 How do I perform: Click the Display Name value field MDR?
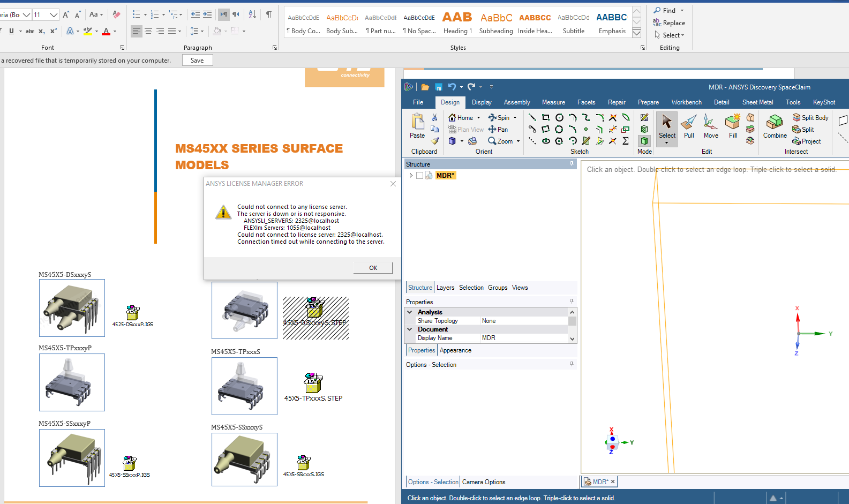click(x=524, y=338)
